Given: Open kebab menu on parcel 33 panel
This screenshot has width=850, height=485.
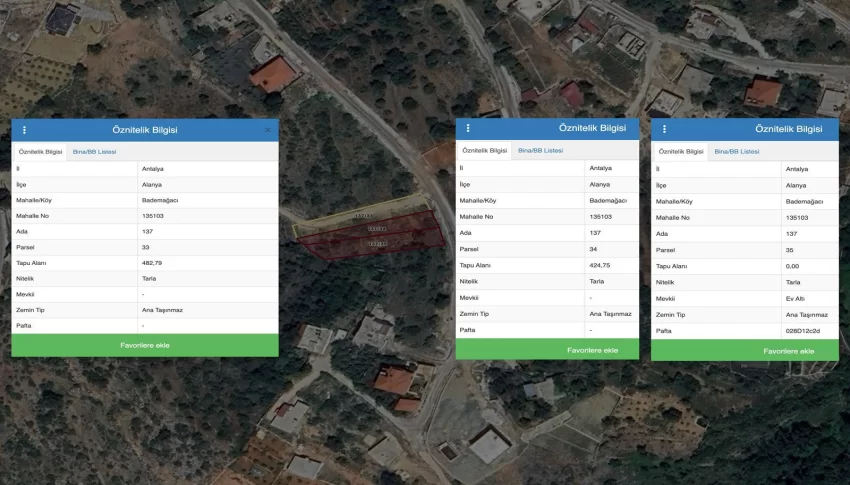Looking at the screenshot, I should click(x=24, y=130).
